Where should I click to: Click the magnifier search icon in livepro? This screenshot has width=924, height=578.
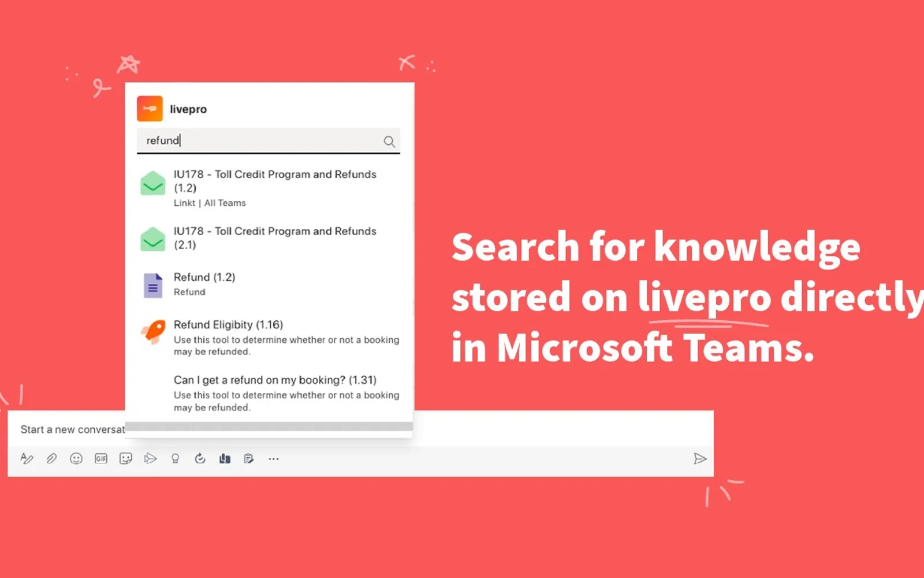[x=389, y=142]
